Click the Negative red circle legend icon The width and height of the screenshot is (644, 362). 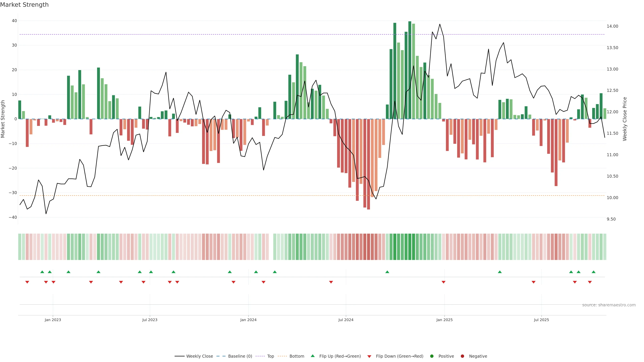(462, 356)
